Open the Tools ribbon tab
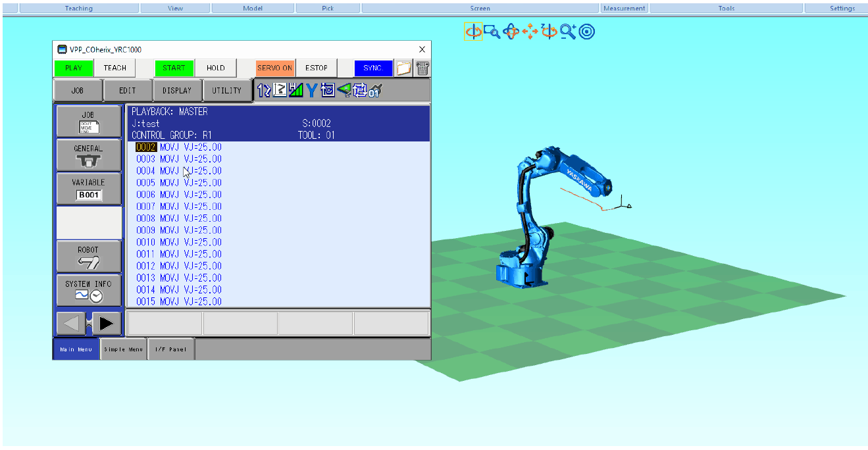 click(727, 9)
